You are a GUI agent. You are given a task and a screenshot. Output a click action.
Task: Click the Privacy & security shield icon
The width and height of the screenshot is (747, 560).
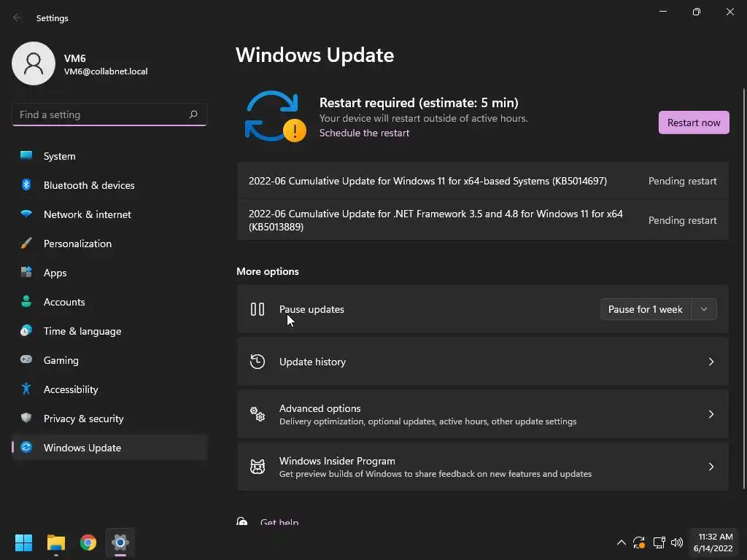pos(26,419)
